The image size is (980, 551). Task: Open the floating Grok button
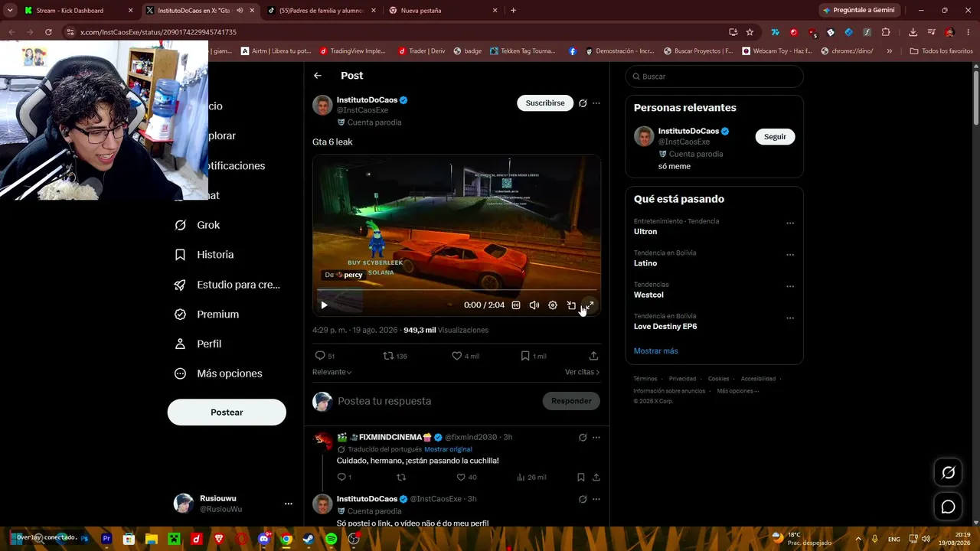(948, 473)
